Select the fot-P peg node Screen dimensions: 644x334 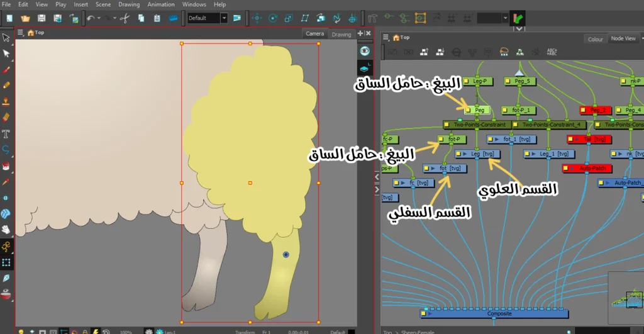(x=452, y=139)
